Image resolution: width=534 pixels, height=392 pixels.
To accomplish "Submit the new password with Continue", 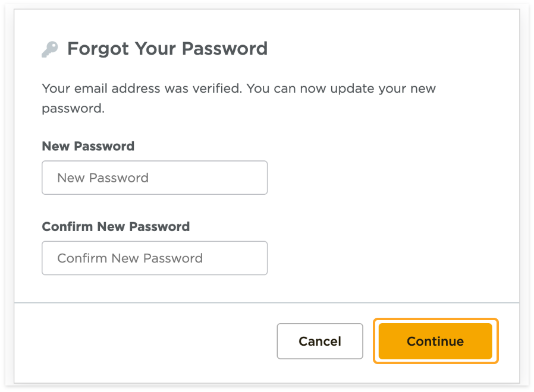I will coord(435,342).
